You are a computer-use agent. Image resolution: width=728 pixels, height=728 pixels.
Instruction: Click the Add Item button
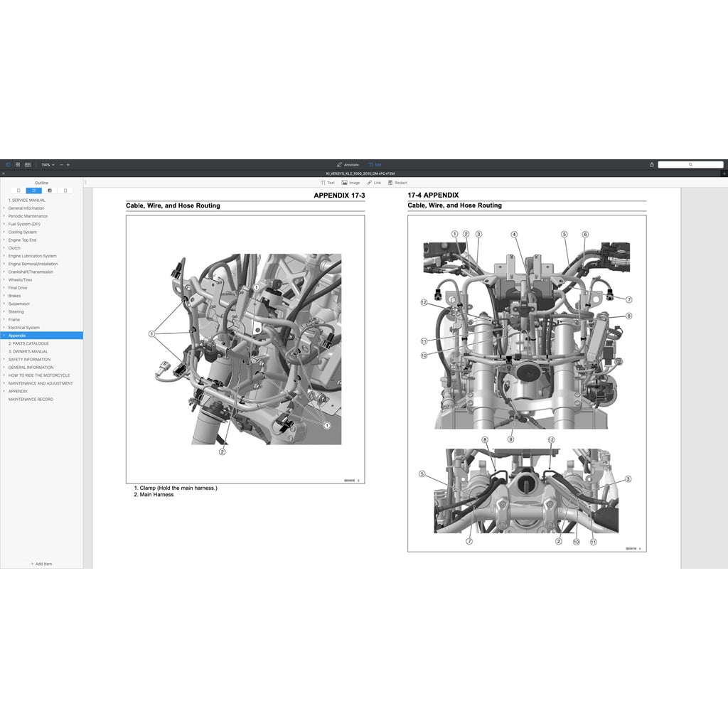41,564
